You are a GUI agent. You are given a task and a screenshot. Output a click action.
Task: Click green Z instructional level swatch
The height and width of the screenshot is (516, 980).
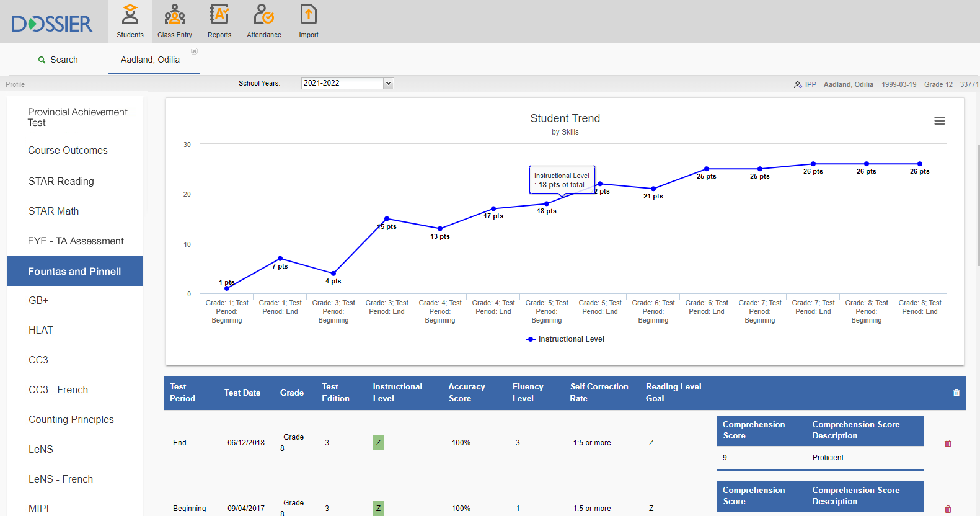(378, 443)
